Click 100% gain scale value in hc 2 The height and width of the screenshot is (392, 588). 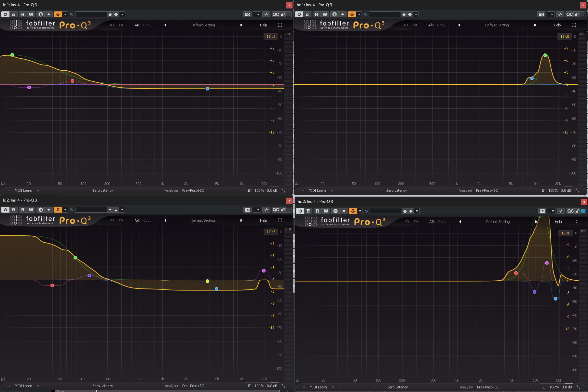tap(554, 387)
